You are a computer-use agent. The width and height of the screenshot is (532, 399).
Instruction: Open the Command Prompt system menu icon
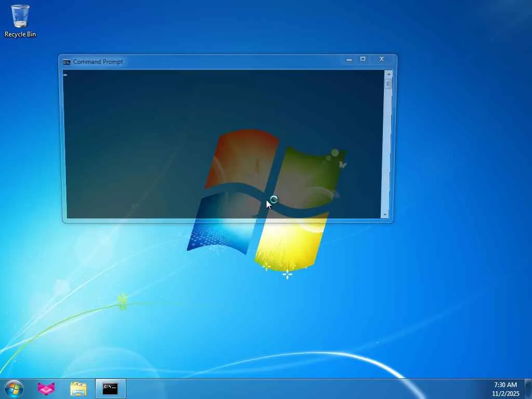tap(66, 62)
